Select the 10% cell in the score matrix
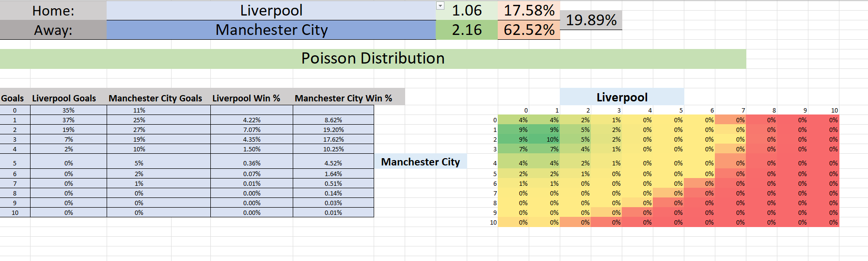The height and width of the screenshot is (261, 868). pos(545,140)
